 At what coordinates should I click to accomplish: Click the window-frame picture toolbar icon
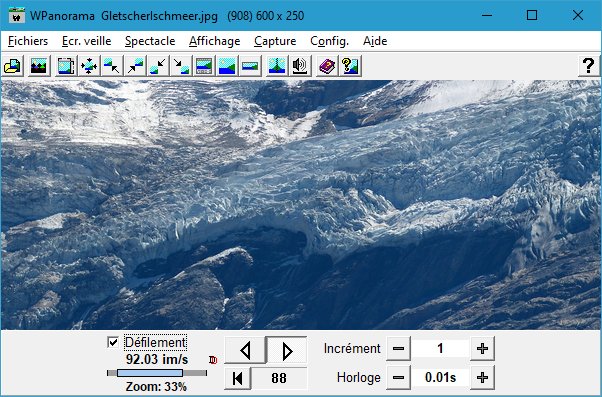(x=66, y=66)
